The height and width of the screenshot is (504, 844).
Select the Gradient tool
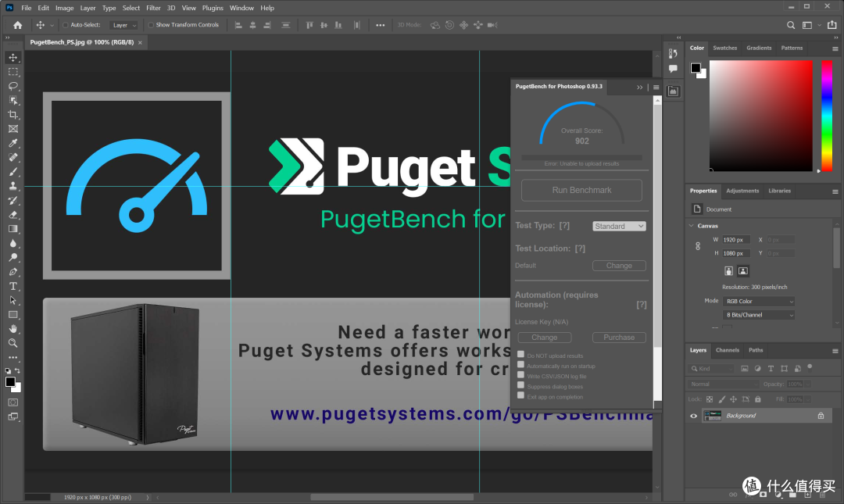(x=13, y=229)
